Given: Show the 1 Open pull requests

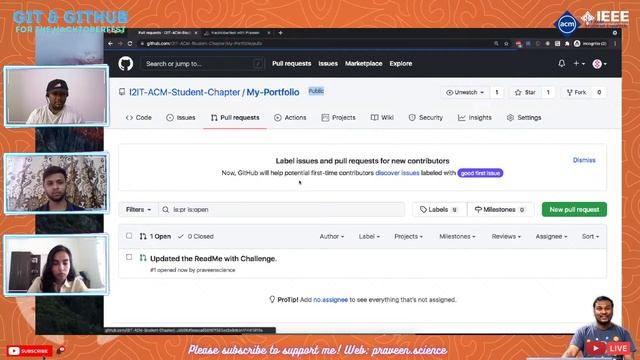Looking at the screenshot, I should 155,236.
